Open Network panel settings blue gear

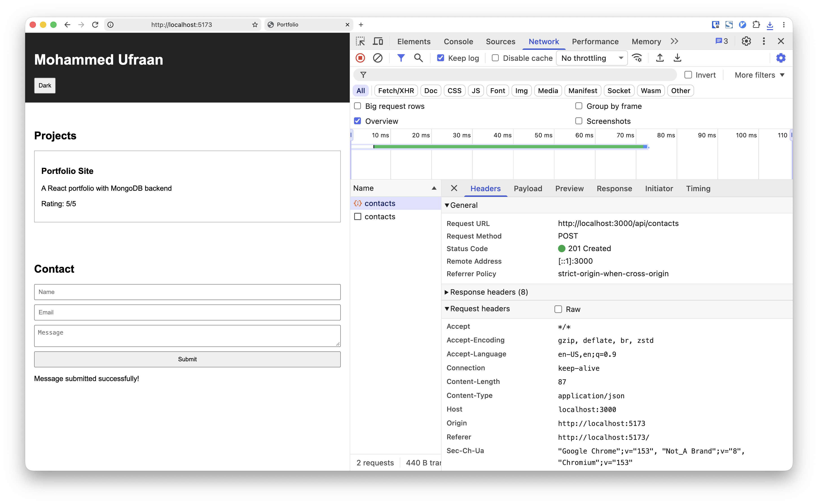click(x=780, y=58)
